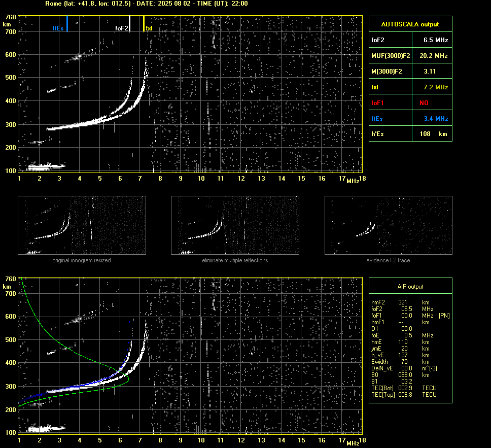491x448 pixels.
Task: Click the 'AIP output' panel header
Action: tap(410, 287)
